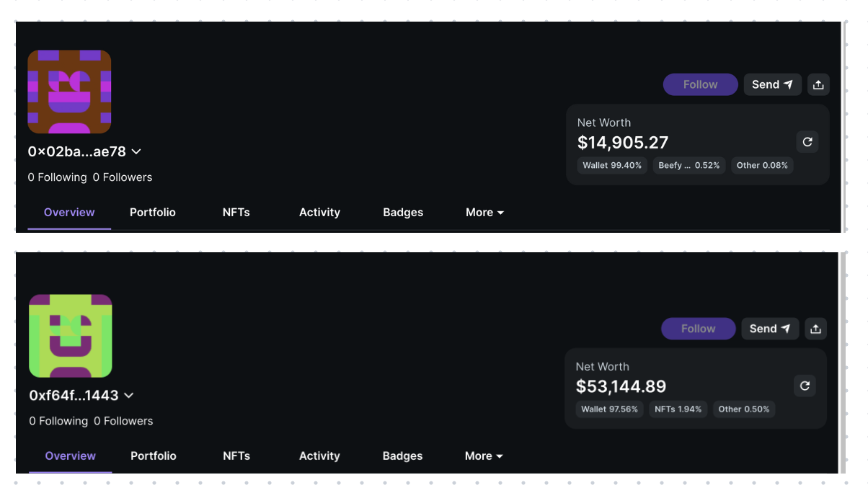Screen dimensions: 868x493
Task: Open Portfolio tab of 0x02ba profile
Action: point(153,213)
